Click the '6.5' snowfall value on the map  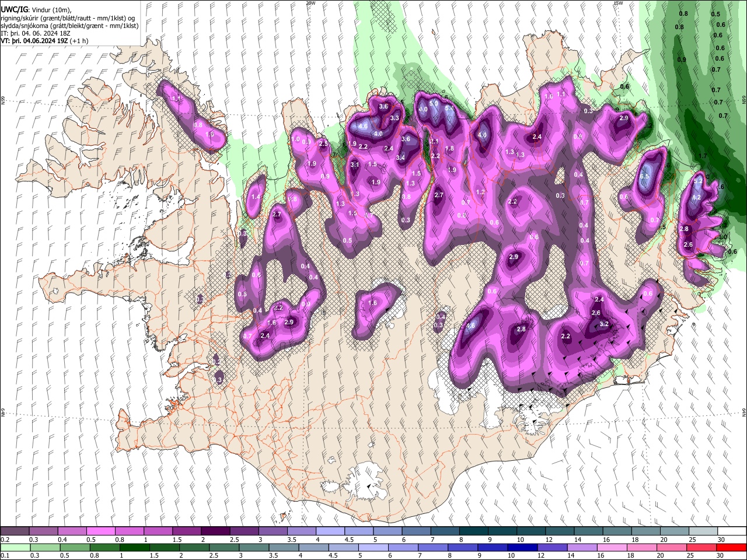point(645,176)
